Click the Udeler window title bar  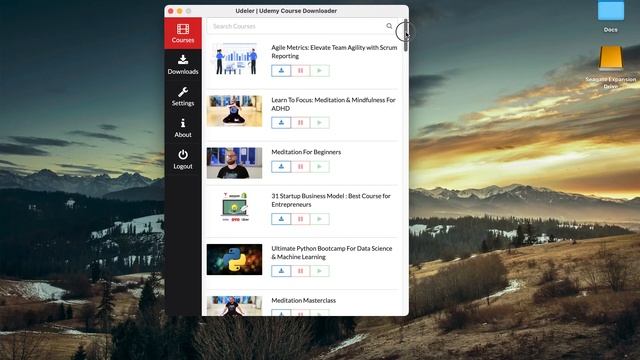(286, 11)
